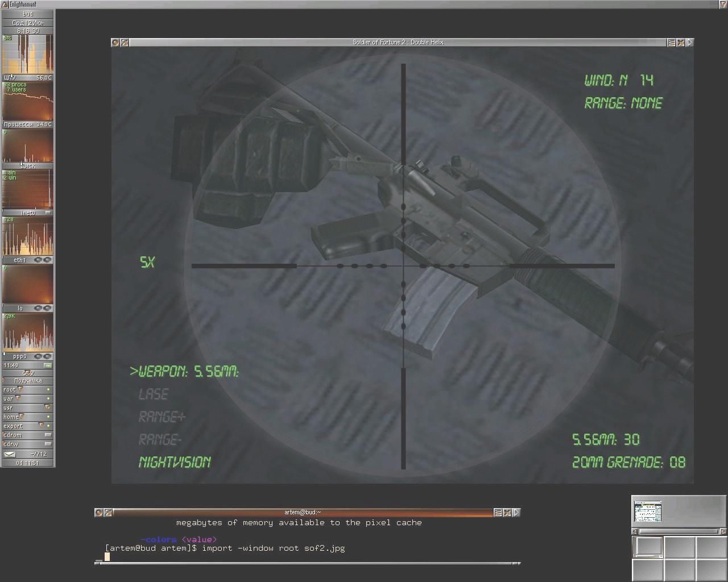
Task: Click the lo interface LED indicators
Action: pyautogui.click(x=43, y=308)
